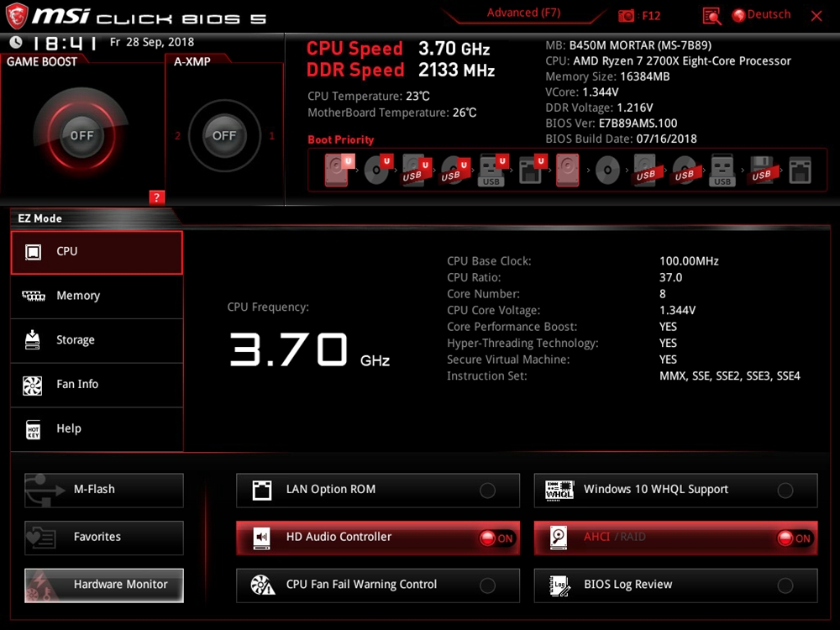Click the F12 screenshot camera icon

coord(626,15)
